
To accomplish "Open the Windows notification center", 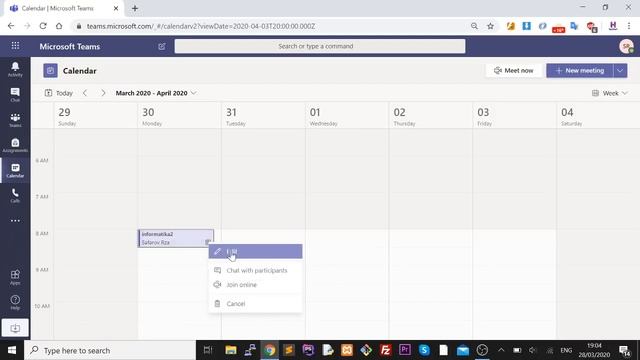I will [624, 350].
